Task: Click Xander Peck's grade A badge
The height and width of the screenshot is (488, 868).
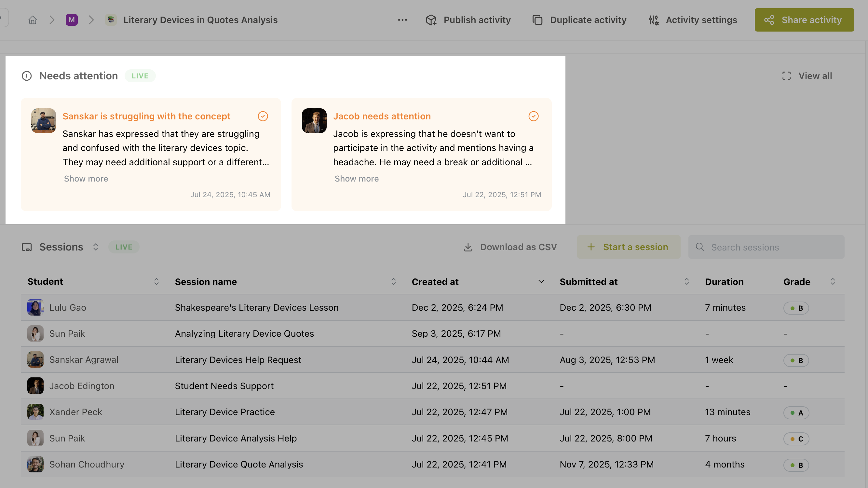Action: [796, 413]
